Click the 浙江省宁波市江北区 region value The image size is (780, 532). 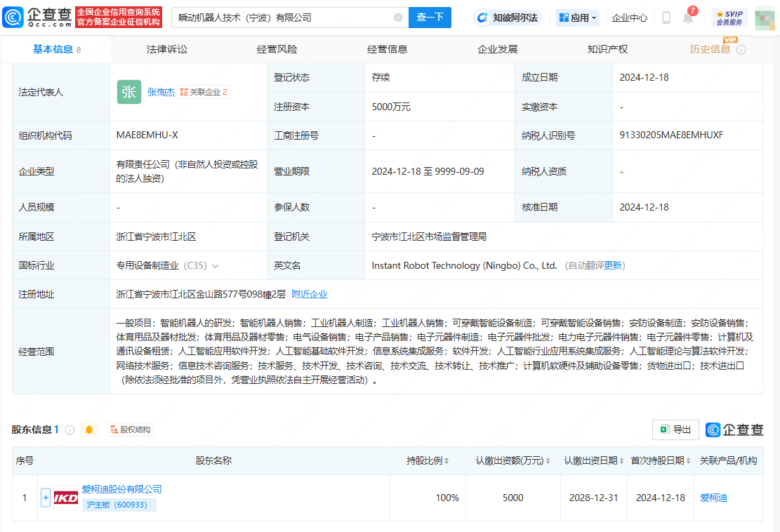coord(156,237)
